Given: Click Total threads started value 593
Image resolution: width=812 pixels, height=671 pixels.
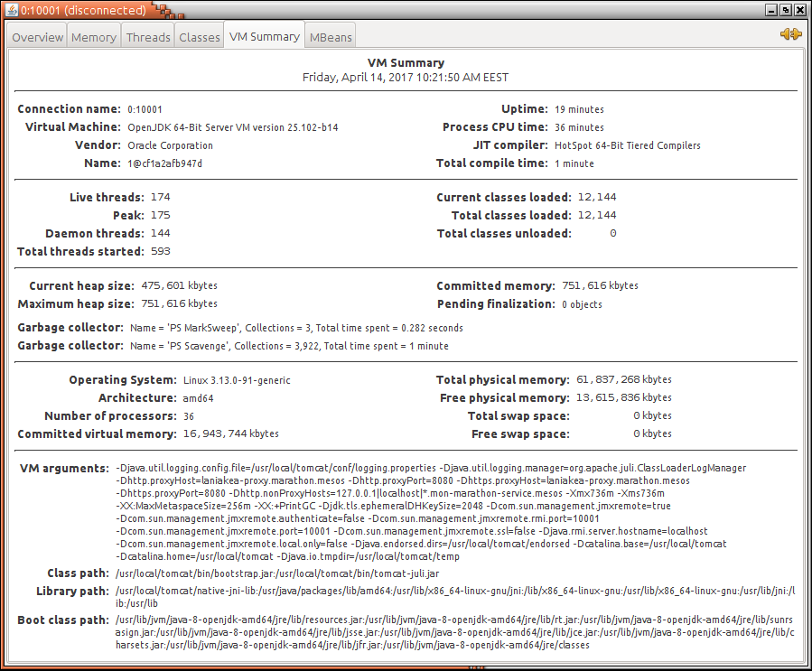Looking at the screenshot, I should pyautogui.click(x=161, y=251).
